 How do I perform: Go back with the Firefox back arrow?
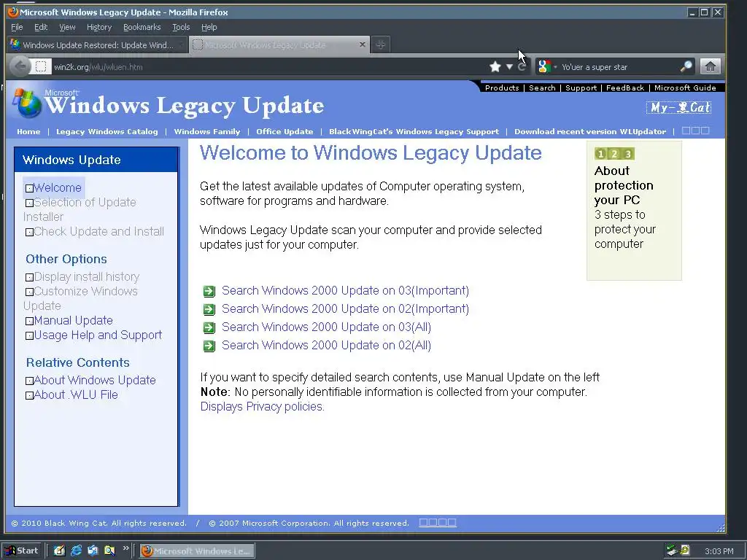point(20,66)
